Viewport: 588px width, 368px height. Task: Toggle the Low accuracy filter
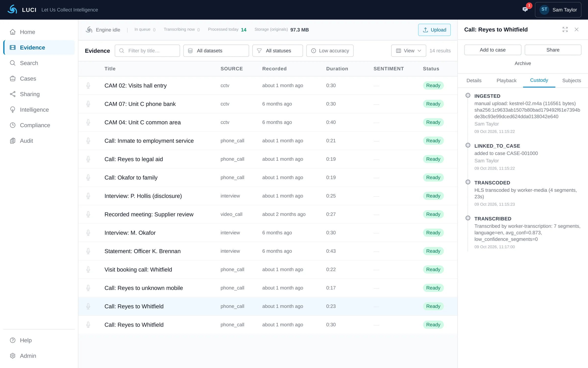(330, 51)
